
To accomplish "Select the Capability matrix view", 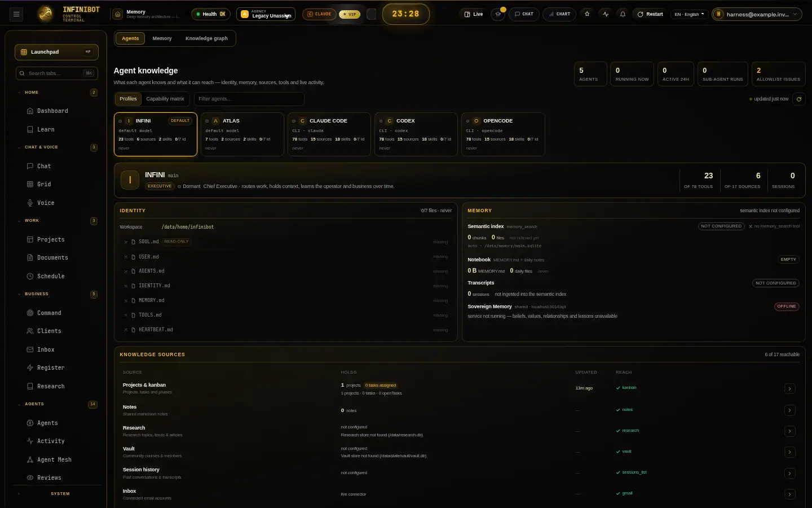I will [165, 99].
